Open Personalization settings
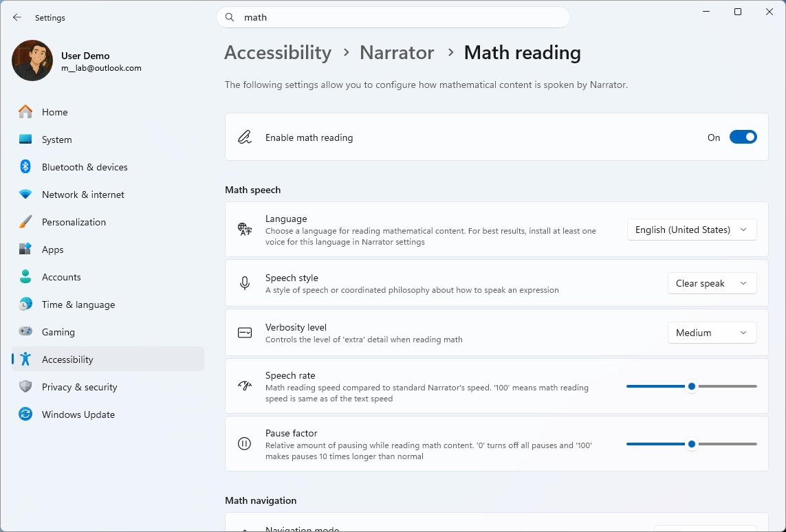786x532 pixels. pos(108,223)
